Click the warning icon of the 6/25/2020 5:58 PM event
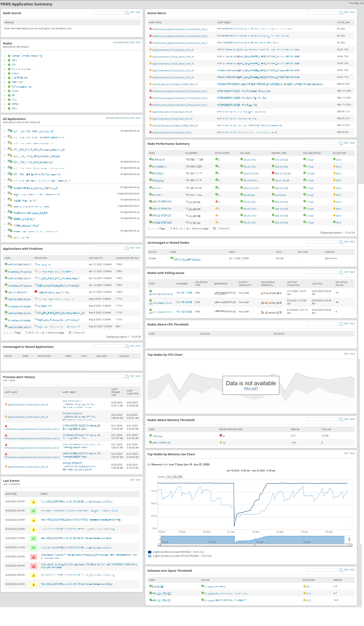Image resolution: width=364 pixels, height=626 pixels. pos(34,502)
